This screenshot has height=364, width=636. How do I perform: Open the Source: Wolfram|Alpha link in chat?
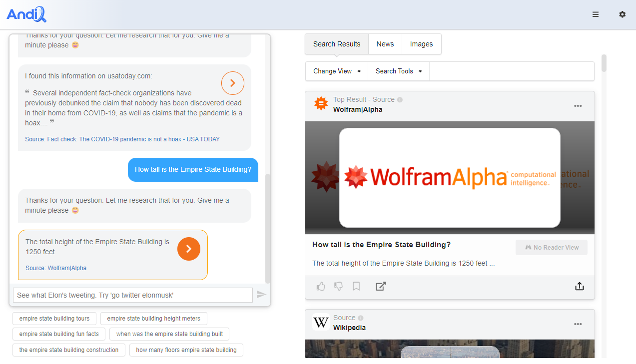(56, 268)
